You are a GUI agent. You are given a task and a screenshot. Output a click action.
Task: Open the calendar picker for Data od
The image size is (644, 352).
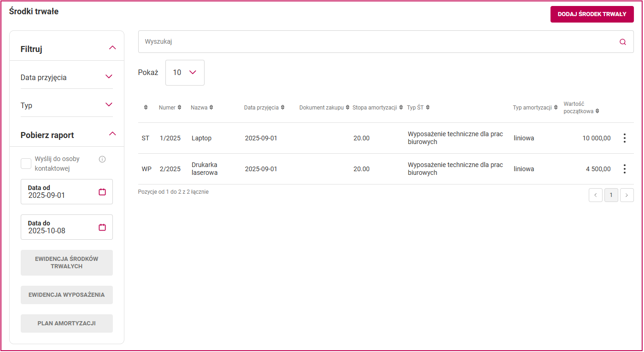(x=102, y=192)
